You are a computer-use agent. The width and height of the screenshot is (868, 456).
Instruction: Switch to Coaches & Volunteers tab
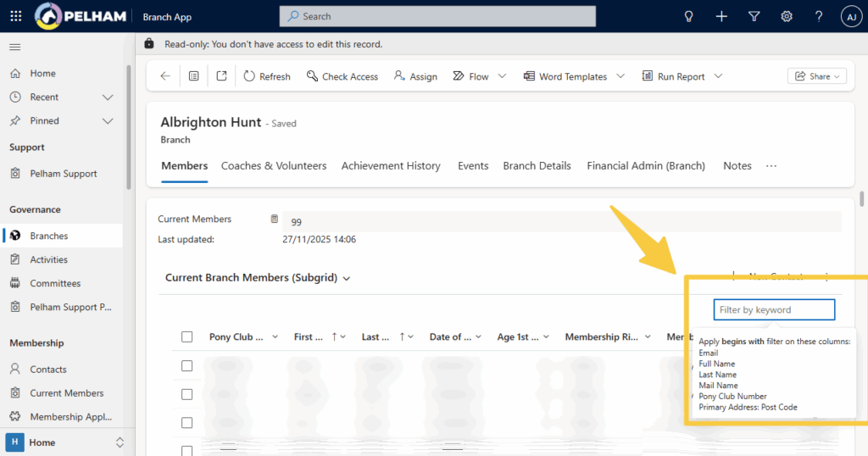coord(274,166)
